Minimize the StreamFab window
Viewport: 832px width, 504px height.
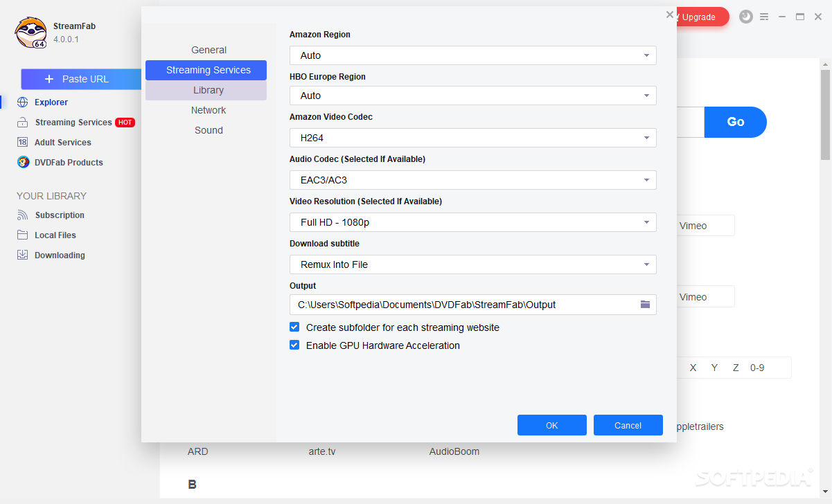pos(782,17)
